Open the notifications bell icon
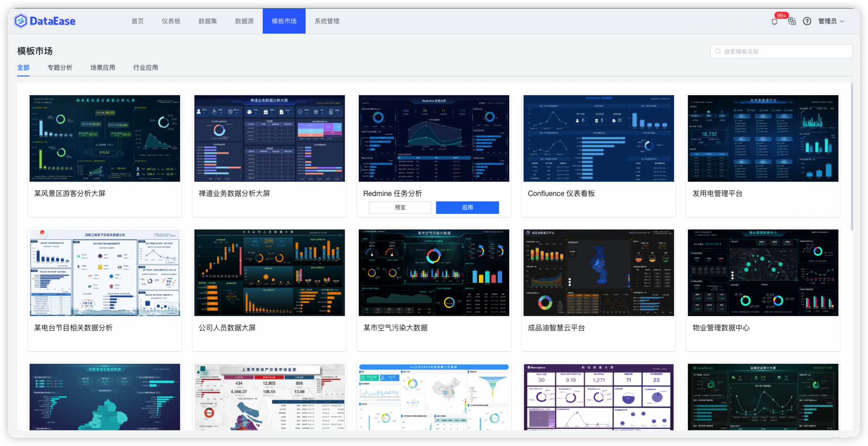Viewport: 868px width, 446px height. (x=774, y=21)
